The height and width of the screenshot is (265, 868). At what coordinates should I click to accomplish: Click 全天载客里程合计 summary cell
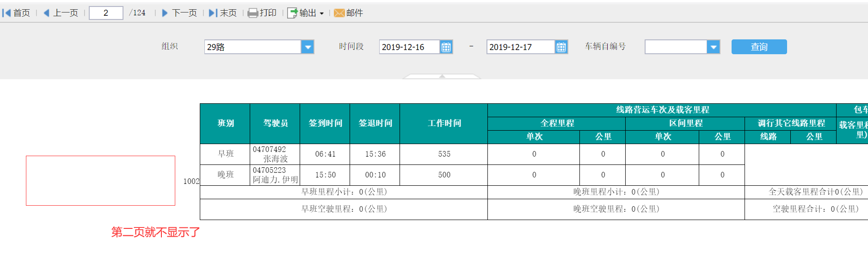[x=806, y=192]
